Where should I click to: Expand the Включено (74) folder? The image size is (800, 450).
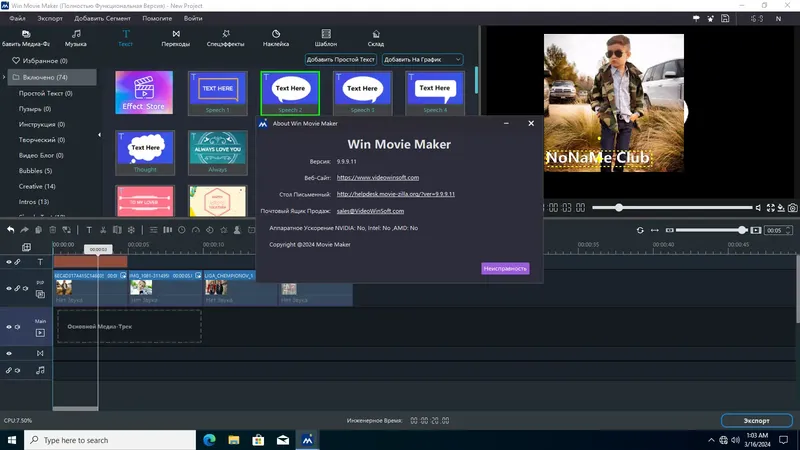click(4, 78)
